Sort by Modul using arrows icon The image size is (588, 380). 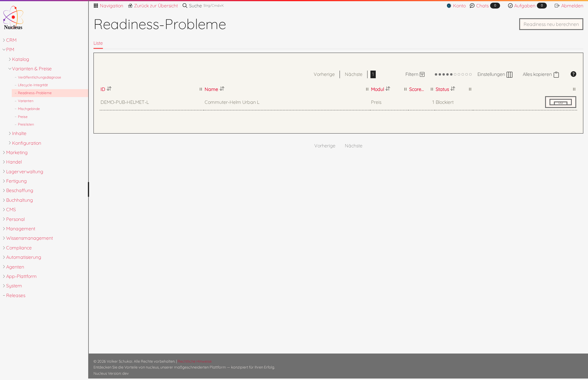click(388, 89)
